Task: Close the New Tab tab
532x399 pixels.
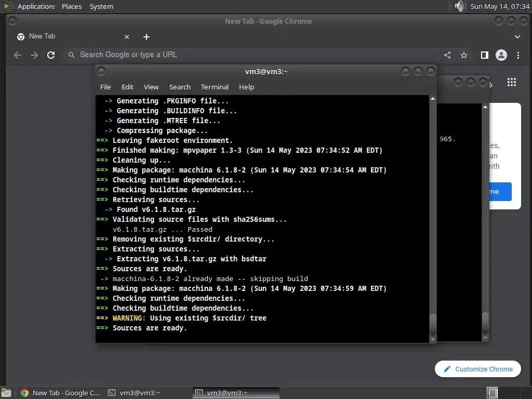Action: (x=127, y=37)
